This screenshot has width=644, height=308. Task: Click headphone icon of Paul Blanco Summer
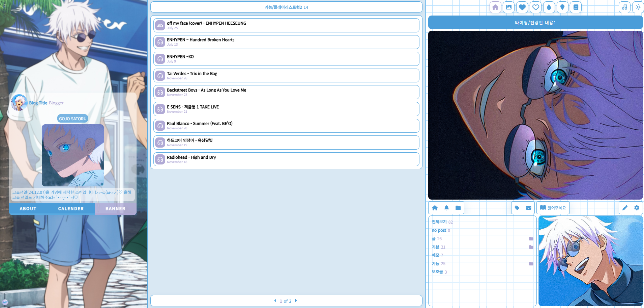160,126
